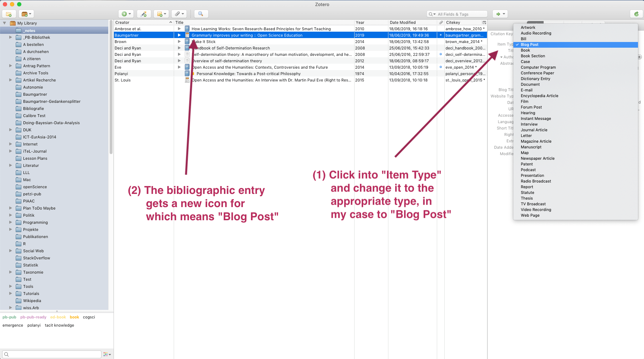Expand the Deci and Ryan 2008 entry
This screenshot has width=644, height=359.
click(x=179, y=48)
